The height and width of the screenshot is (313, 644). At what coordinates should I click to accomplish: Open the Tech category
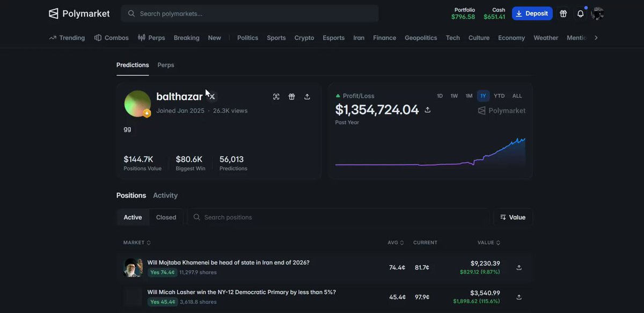(x=452, y=38)
